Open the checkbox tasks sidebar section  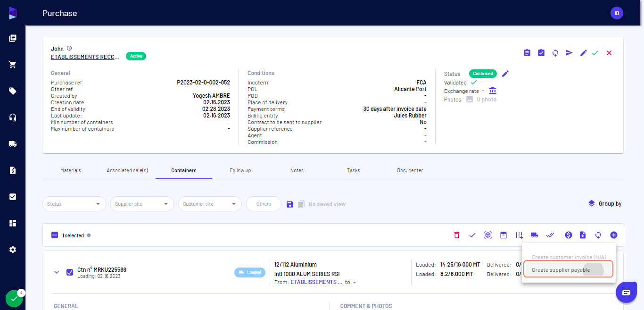pyautogui.click(x=13, y=197)
